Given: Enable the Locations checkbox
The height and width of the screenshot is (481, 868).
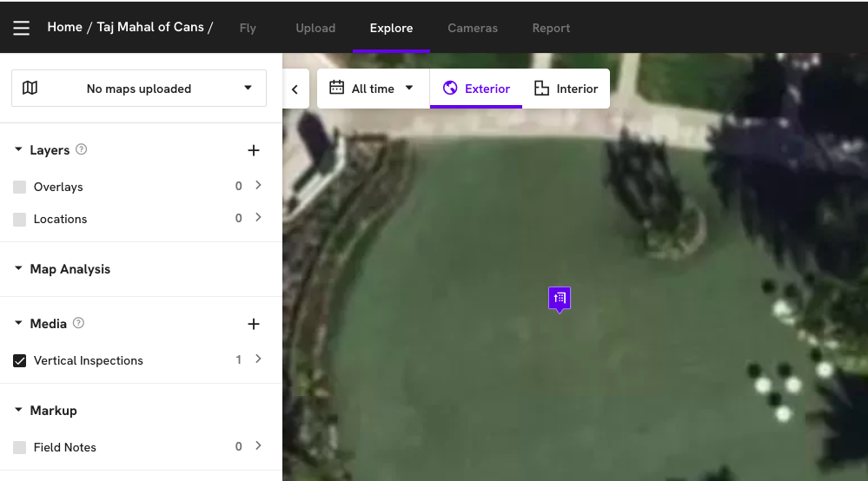Looking at the screenshot, I should (x=20, y=220).
